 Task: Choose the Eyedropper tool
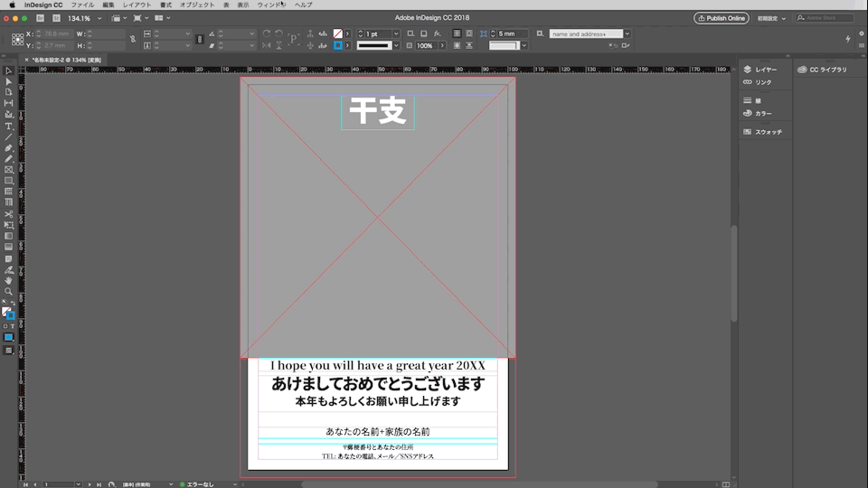pyautogui.click(x=8, y=270)
